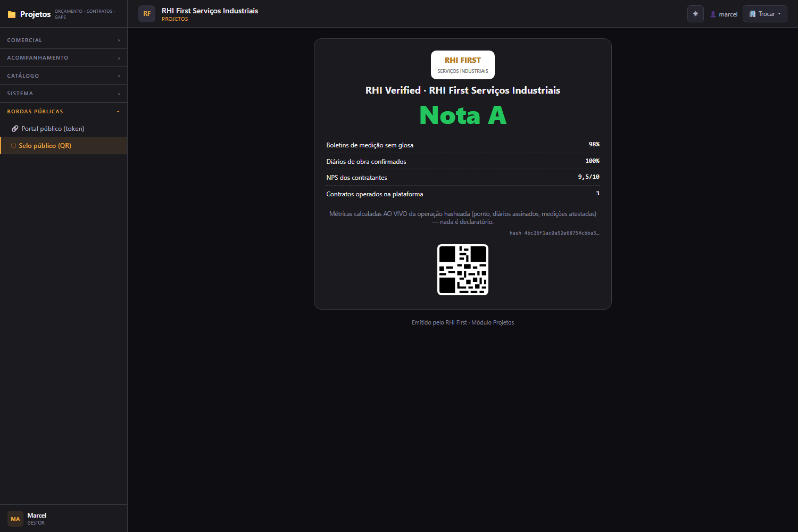
Task: Expand the Acompanhamento sidebar section
Action: (x=64, y=58)
